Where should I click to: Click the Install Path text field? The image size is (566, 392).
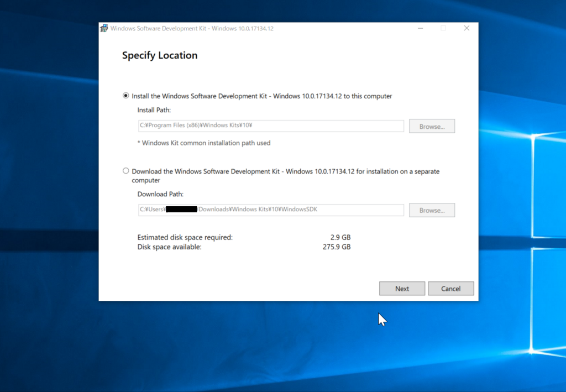coord(271,126)
